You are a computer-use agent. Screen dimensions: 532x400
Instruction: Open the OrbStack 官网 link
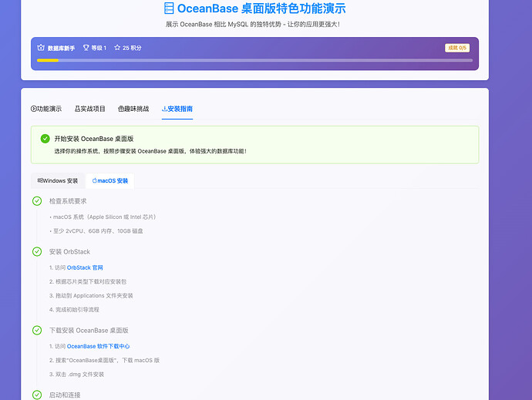[85, 267]
